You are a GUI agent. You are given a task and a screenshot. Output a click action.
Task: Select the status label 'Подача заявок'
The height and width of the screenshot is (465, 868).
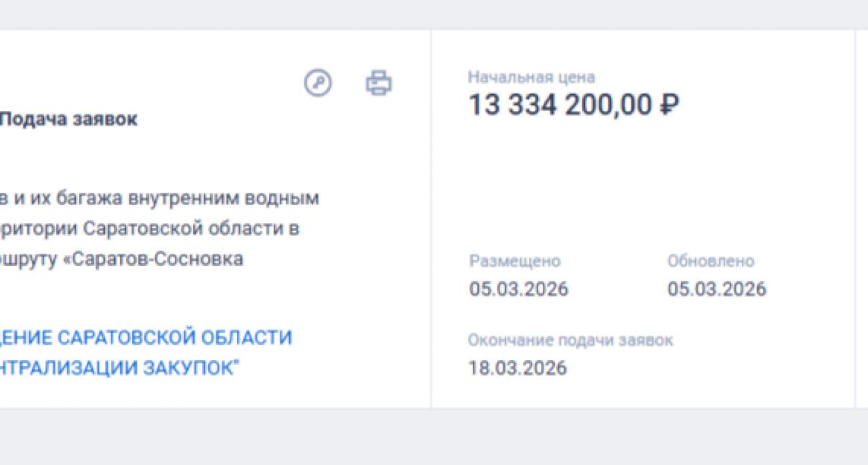69,119
